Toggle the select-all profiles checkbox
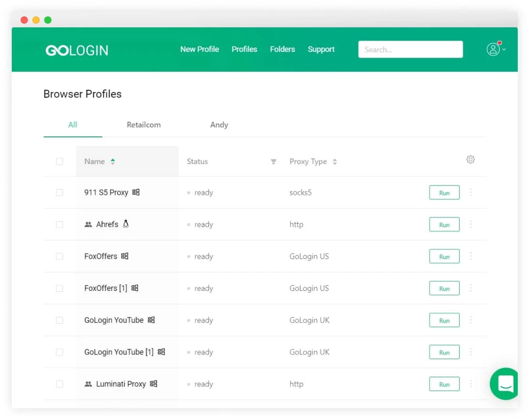 [59, 161]
